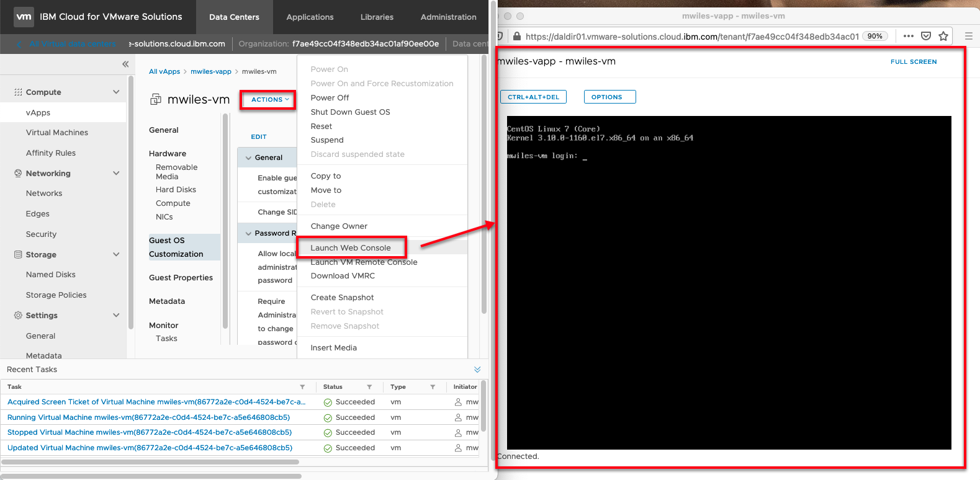Collapse the Networking sidebar section
This screenshot has width=980, height=480.
point(116,173)
